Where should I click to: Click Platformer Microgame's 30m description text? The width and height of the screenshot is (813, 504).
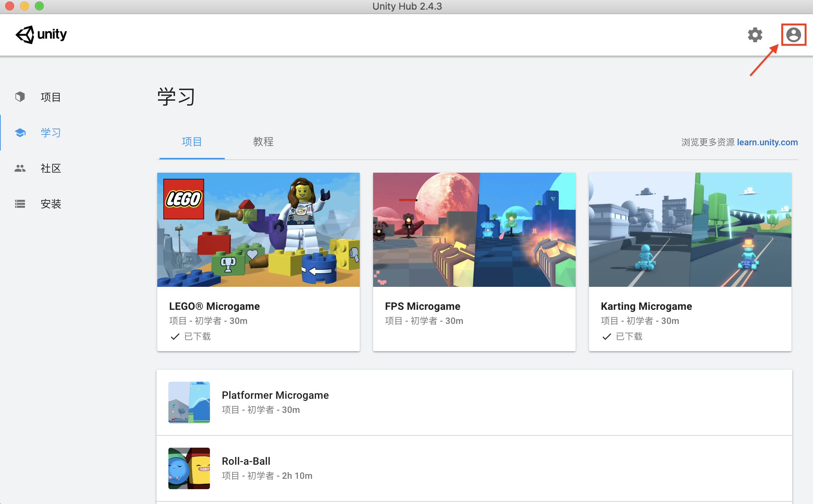[261, 410]
